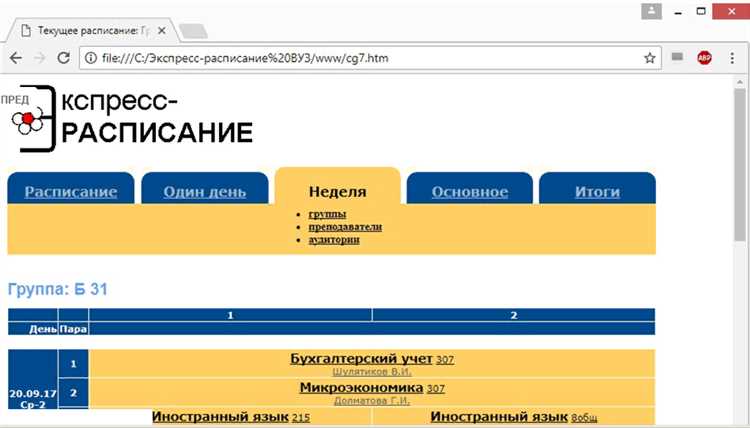Open site info icon in address bar
The height and width of the screenshot is (428, 750).
coord(90,58)
